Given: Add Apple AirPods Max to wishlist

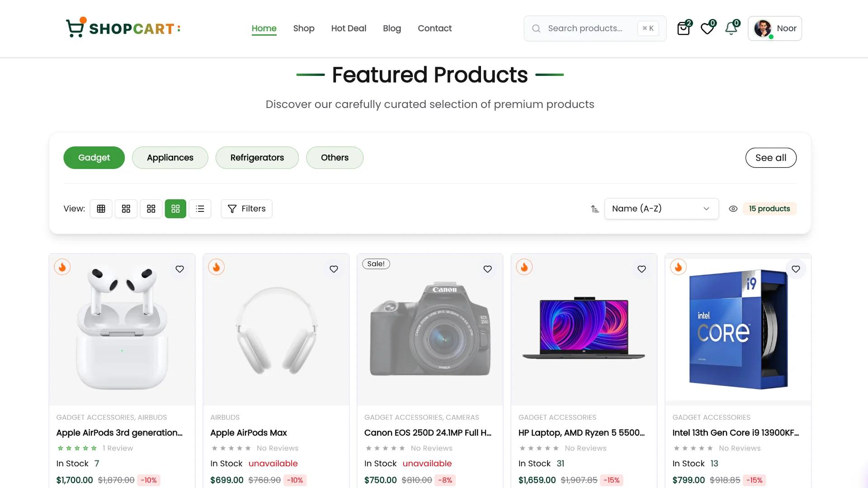Looking at the screenshot, I should point(334,269).
